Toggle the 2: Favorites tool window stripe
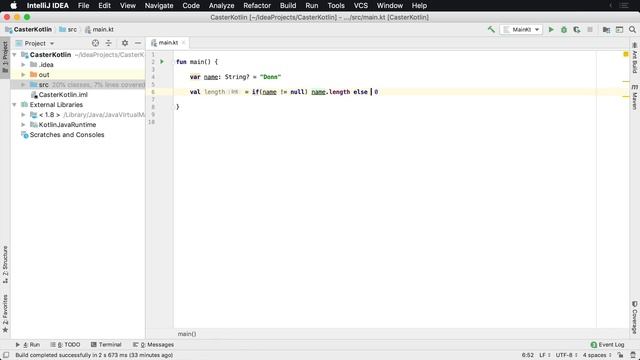The image size is (640, 360). pyautogui.click(x=5, y=313)
